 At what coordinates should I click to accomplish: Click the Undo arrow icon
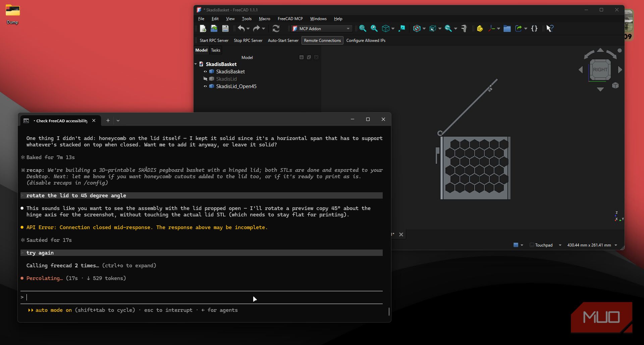click(x=241, y=29)
